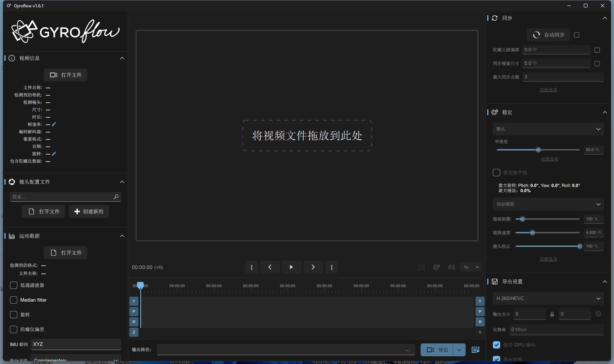Viewport: 614px width, 364px height.
Task: Open the render queue icon beside 导出
Action: [x=476, y=350]
